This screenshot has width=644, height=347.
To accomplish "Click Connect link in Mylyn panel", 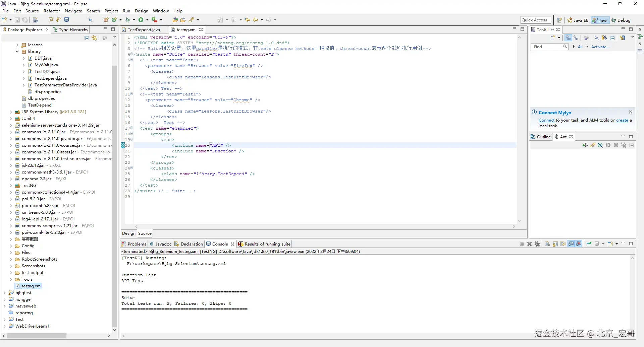I will click(x=546, y=121).
